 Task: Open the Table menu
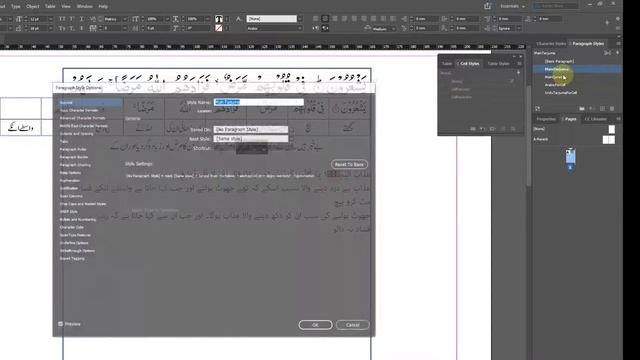pyautogui.click(x=50, y=7)
